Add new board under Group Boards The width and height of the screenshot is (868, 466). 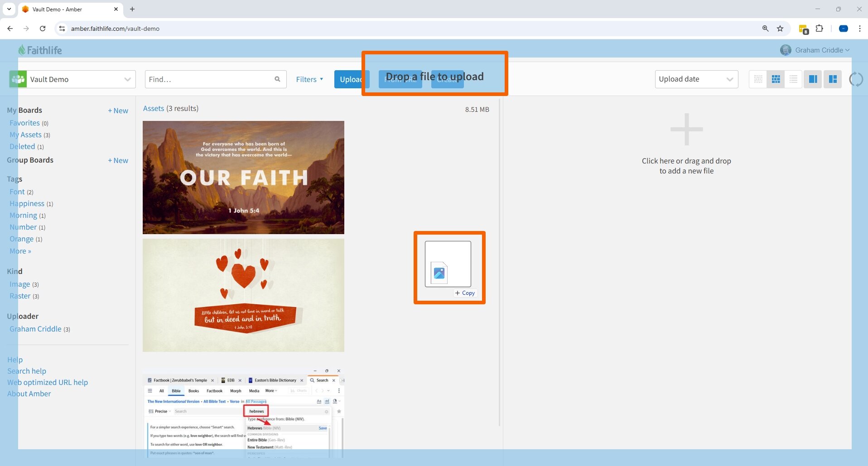click(118, 160)
